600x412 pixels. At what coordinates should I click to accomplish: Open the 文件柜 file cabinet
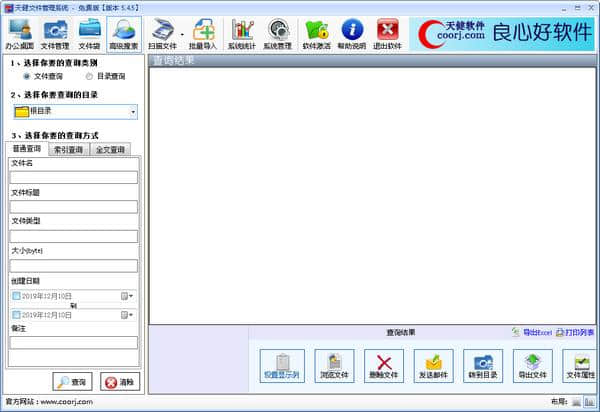[x=89, y=34]
